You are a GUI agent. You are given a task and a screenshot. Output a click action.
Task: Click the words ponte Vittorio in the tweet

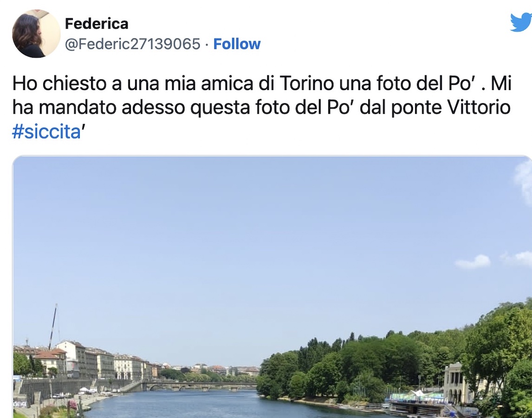[451, 107]
